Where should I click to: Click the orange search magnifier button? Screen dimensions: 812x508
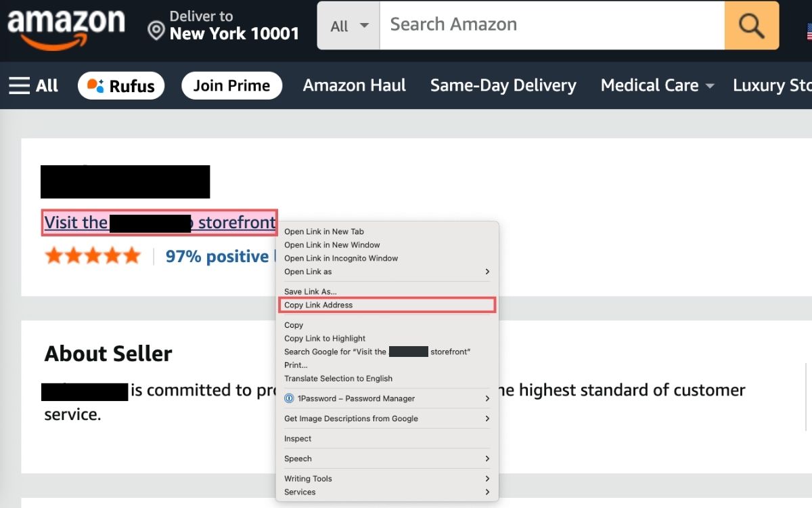751,26
